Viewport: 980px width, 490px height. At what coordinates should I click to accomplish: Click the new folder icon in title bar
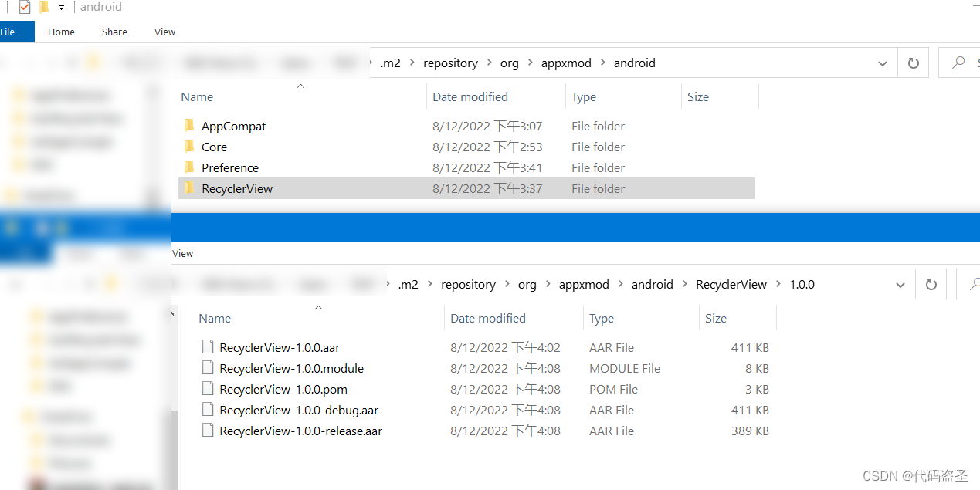click(x=44, y=7)
